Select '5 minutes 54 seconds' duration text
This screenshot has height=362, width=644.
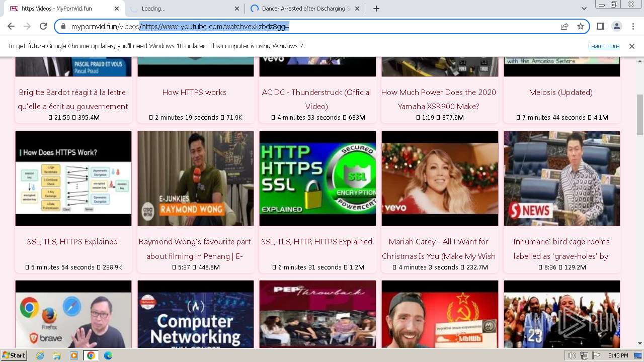63,267
